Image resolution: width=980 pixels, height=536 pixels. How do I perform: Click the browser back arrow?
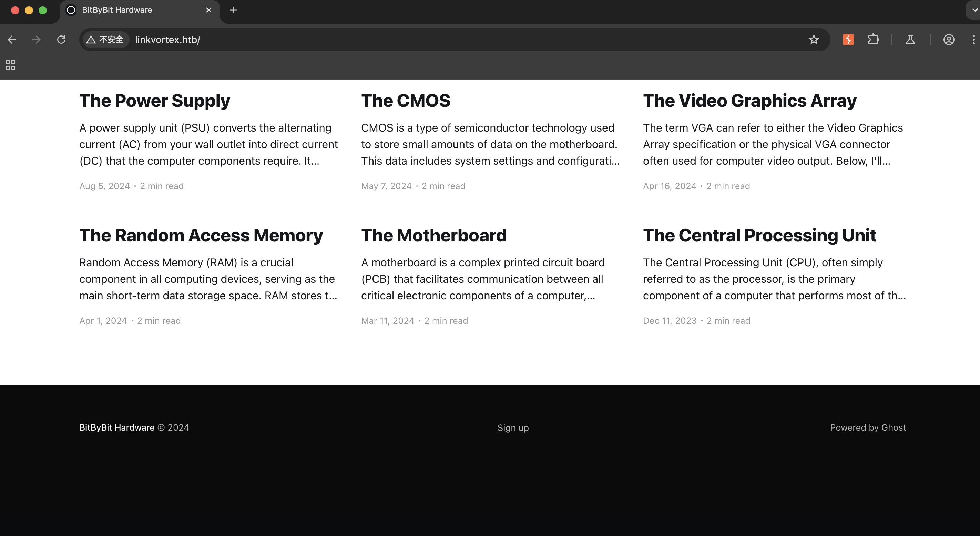tap(12, 40)
